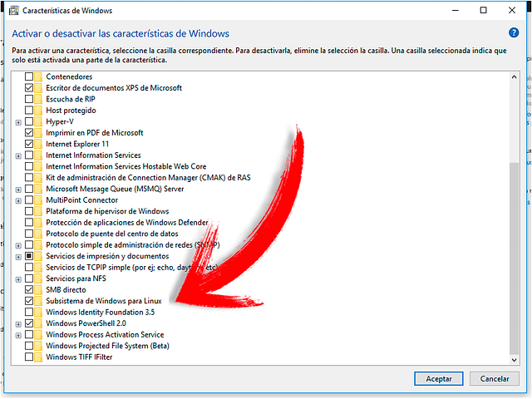This screenshot has width=532, height=399.
Task: Click folder icon beside Contenedores
Action: [x=38, y=76]
